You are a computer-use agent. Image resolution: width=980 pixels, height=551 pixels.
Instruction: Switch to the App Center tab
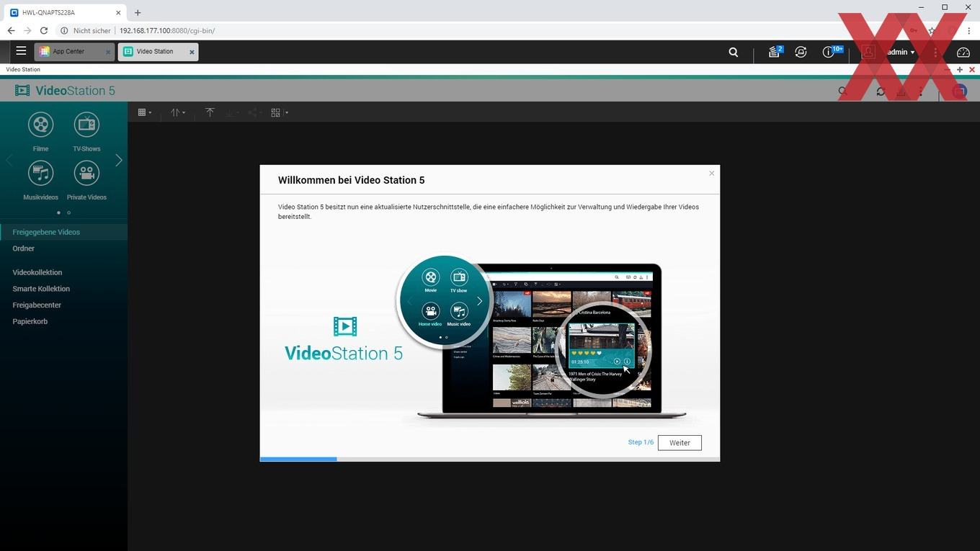point(74,51)
